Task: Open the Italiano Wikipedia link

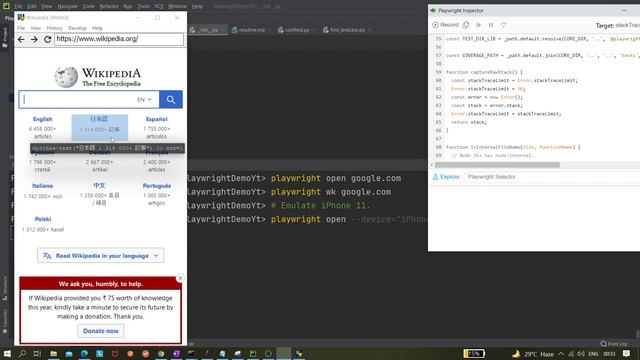Action: pos(42,186)
